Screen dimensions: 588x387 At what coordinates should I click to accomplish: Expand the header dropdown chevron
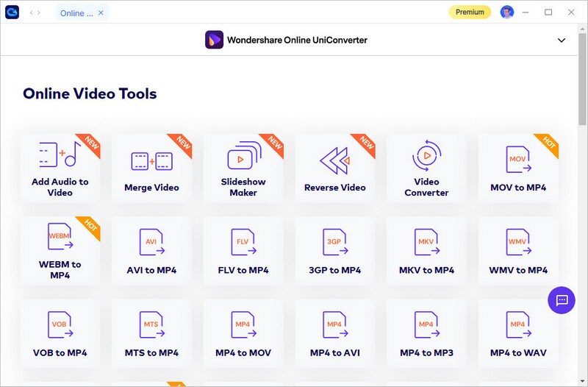coord(562,40)
